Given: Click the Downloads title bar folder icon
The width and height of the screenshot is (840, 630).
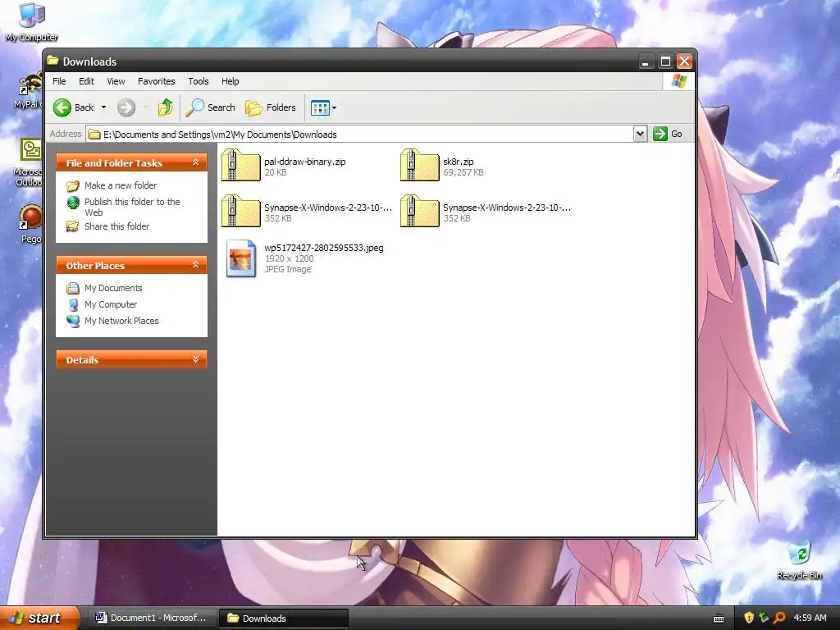Looking at the screenshot, I should point(52,60).
